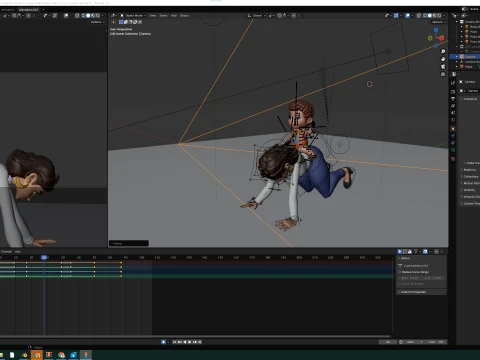
Task: Click the 100 frame number on the timeline ruler
Action: (142, 257)
